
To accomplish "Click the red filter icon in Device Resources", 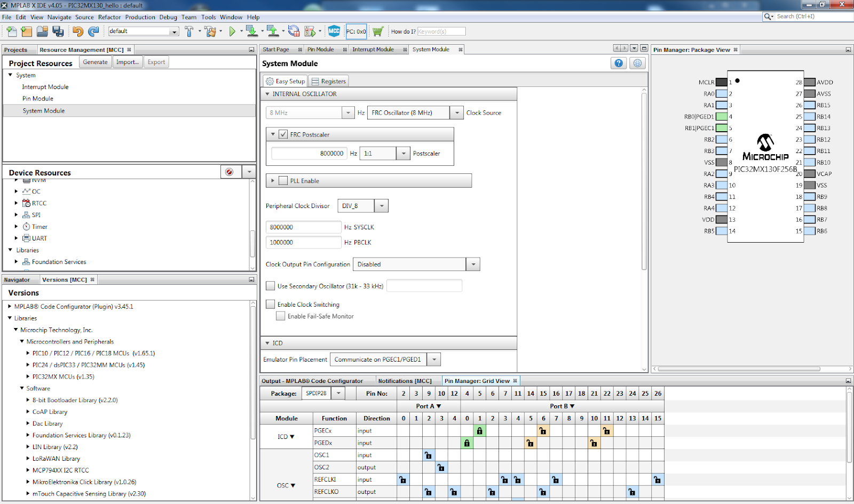I will 230,172.
